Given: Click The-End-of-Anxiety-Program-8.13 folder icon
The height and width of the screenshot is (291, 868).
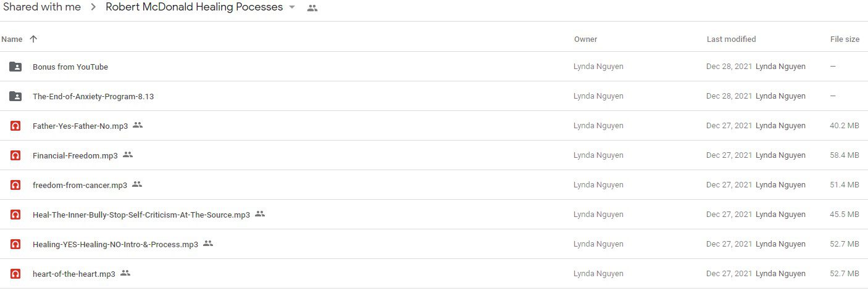Looking at the screenshot, I should pyautogui.click(x=15, y=96).
